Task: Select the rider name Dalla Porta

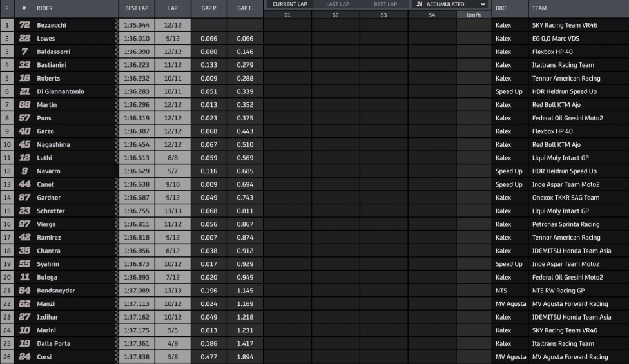Action: 53,343
